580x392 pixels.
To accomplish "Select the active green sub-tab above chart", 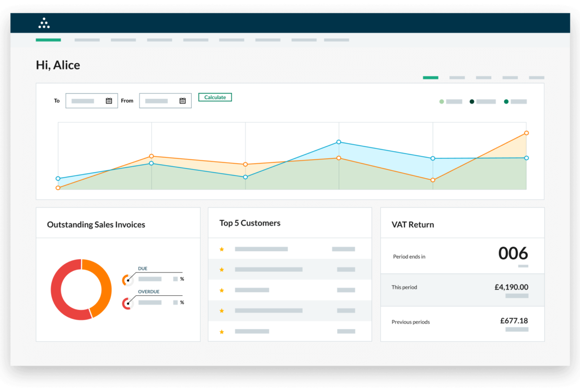I will click(431, 78).
